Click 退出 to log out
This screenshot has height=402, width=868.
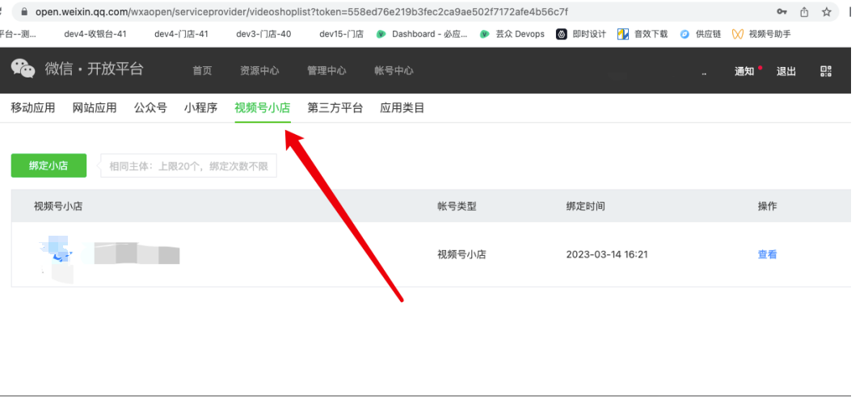[x=786, y=71]
